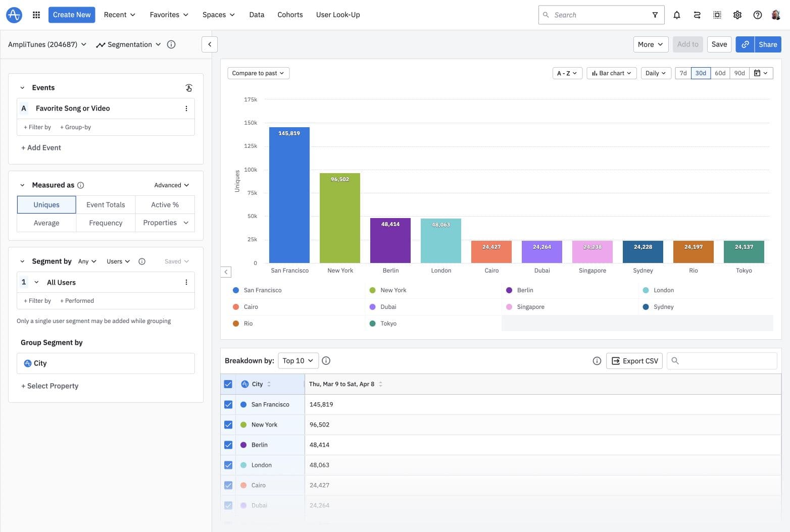This screenshot has height=532, width=790.
Task: Click the London legend color dot
Action: 646,290
